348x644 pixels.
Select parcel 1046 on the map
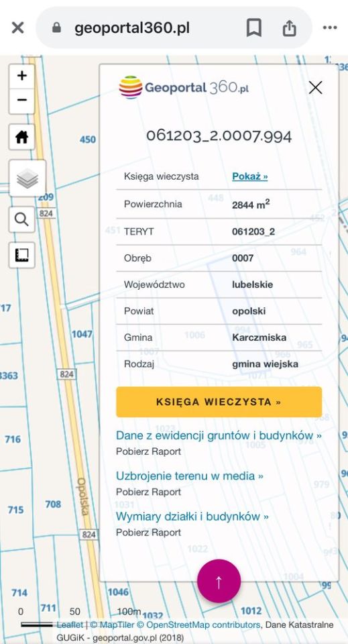(x=118, y=592)
